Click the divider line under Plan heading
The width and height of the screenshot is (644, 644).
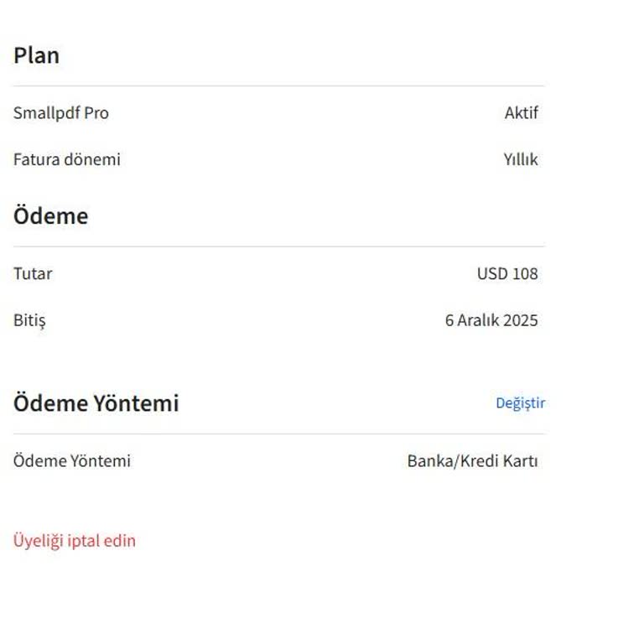pos(278,86)
